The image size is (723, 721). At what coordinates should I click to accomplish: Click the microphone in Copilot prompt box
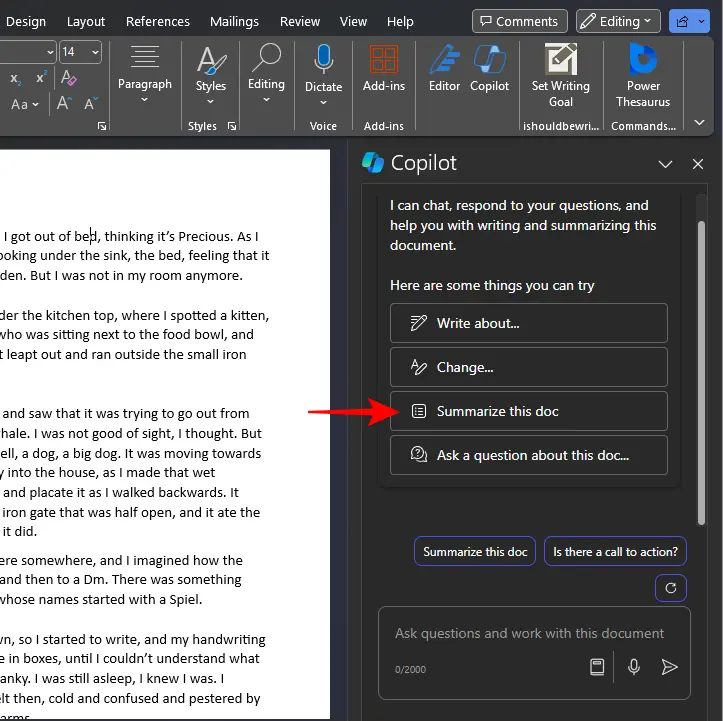coord(633,667)
